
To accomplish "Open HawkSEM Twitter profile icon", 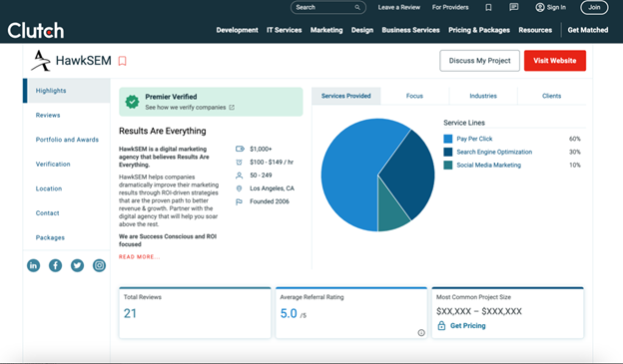I will click(x=77, y=265).
